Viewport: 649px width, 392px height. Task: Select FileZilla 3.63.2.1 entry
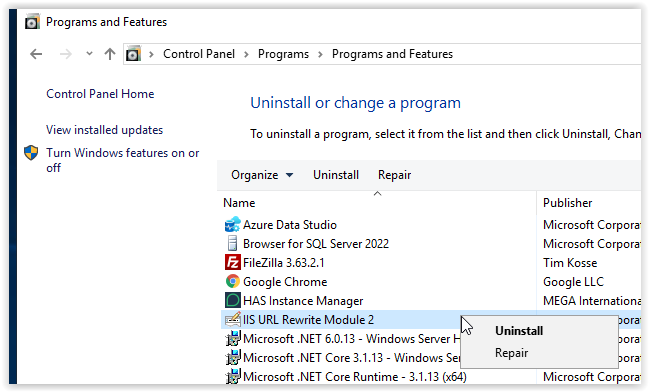pyautogui.click(x=284, y=263)
